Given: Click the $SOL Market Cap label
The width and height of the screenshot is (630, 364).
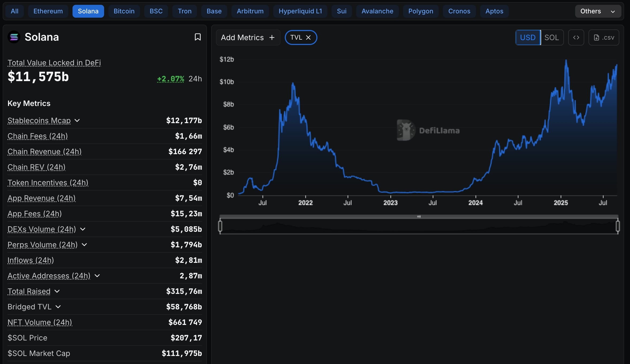Looking at the screenshot, I should point(39,353).
